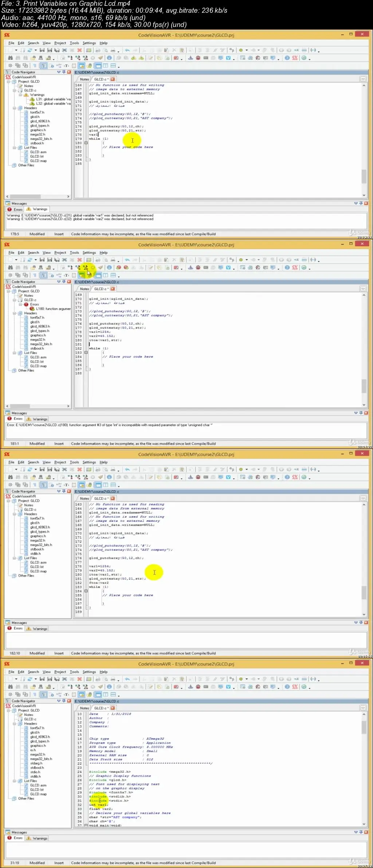Close the GLCD.c editor tab in the 178:5 frame

113,79
